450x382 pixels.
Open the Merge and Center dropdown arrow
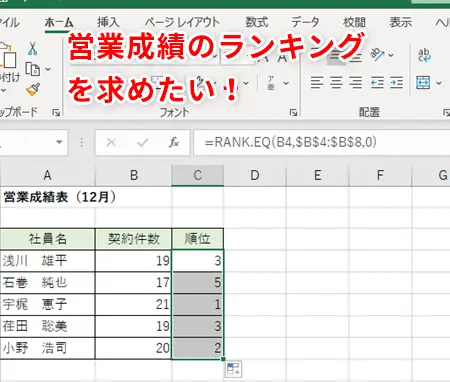tap(439, 83)
